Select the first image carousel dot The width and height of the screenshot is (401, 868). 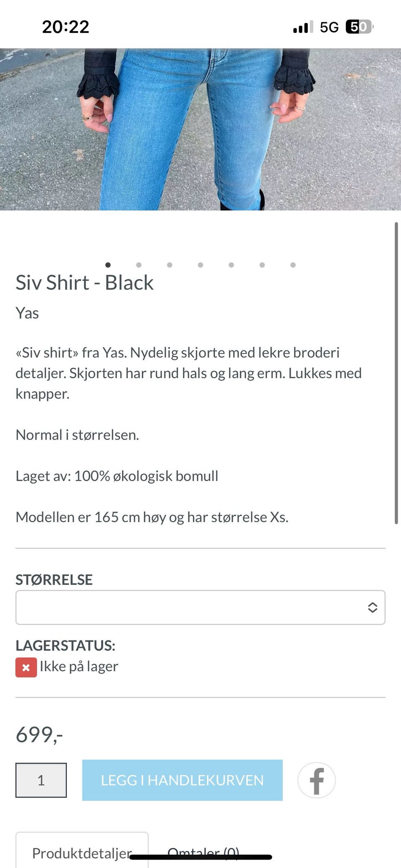tap(108, 265)
